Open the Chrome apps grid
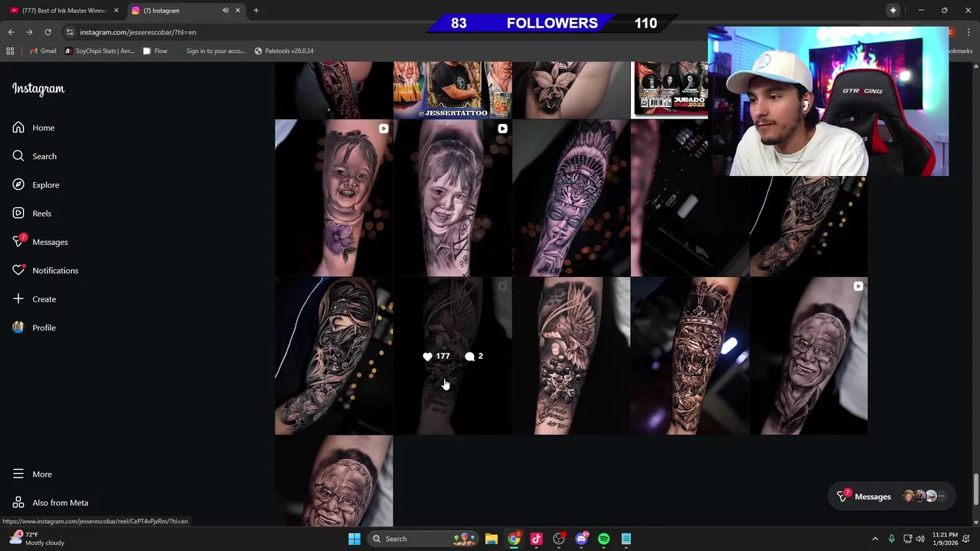The width and height of the screenshot is (980, 551). tap(10, 51)
